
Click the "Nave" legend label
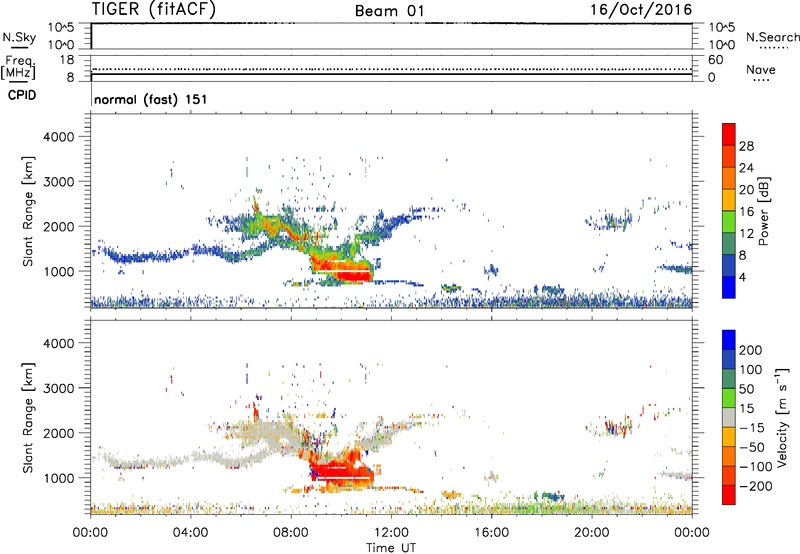[761, 70]
